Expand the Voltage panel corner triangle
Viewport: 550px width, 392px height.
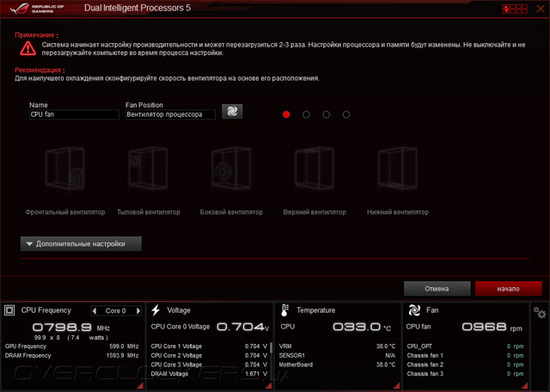[269, 386]
